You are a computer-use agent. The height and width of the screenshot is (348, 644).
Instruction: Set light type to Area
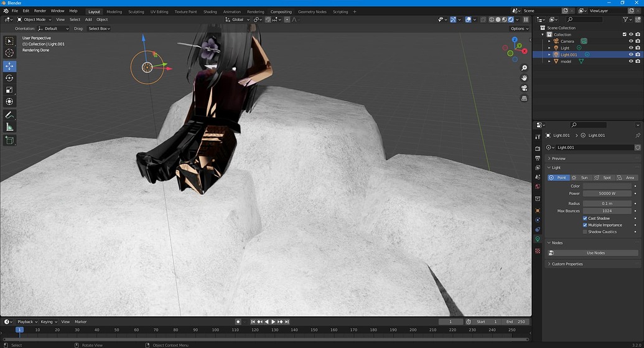click(x=627, y=177)
